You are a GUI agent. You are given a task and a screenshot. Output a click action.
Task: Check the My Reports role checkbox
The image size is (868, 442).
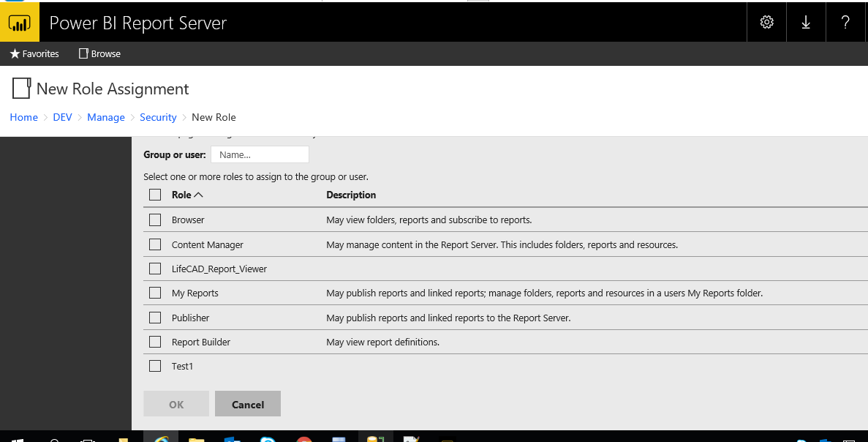click(155, 293)
